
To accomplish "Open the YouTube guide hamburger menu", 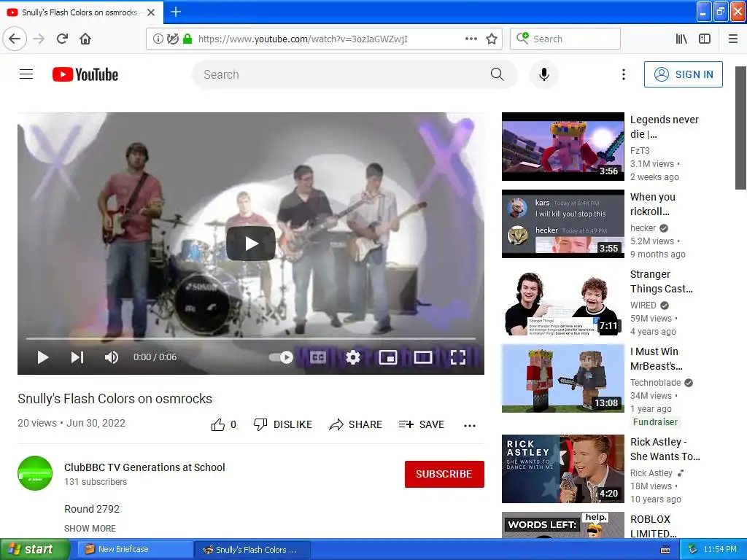I will pos(26,74).
